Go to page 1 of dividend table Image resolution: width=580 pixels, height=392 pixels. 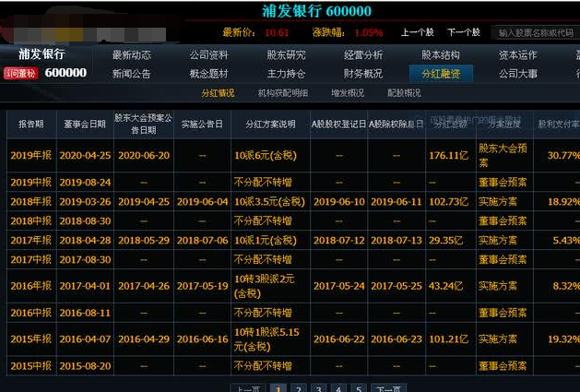point(278,388)
